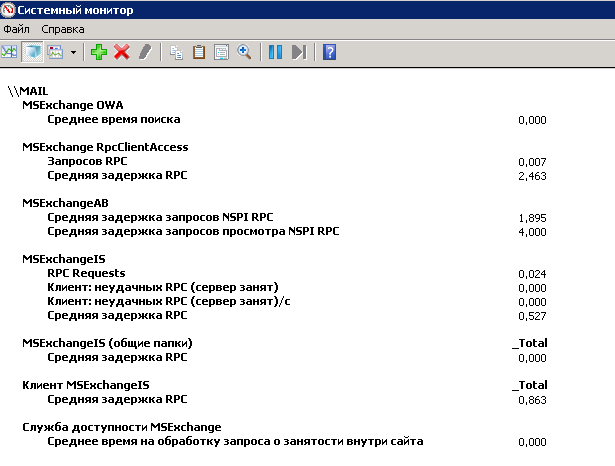Click the Paste Counter List clipboard icon
615x466 pixels.
[x=199, y=52]
